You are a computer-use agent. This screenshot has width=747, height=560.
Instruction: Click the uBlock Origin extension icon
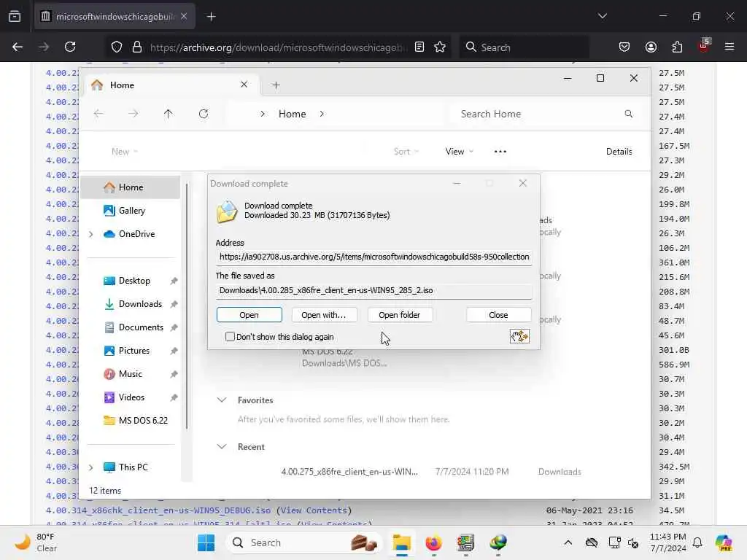(x=704, y=46)
